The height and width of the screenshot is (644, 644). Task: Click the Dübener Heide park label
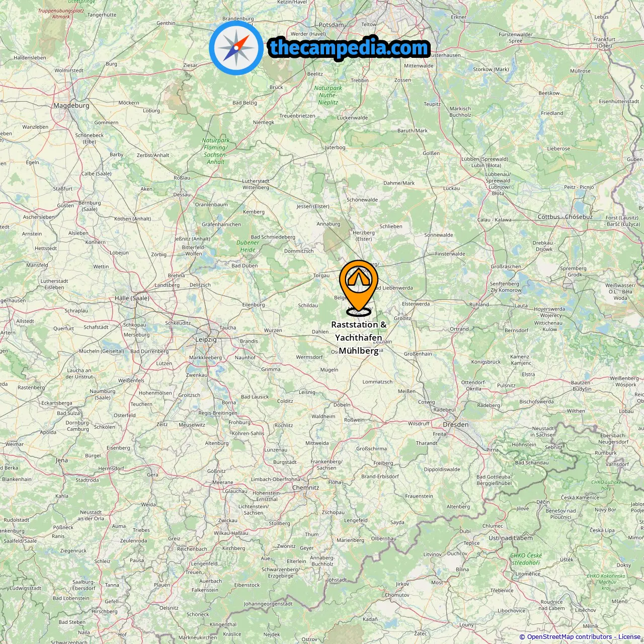[x=248, y=246]
